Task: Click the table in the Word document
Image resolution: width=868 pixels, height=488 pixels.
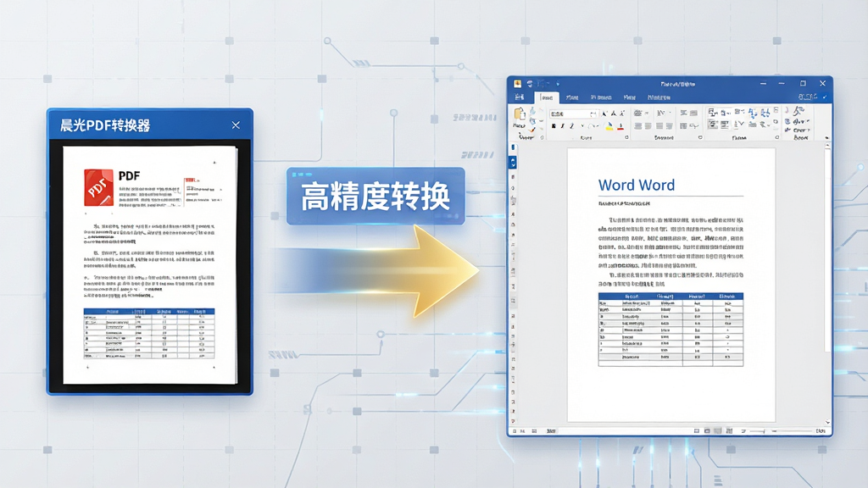Action: click(x=671, y=330)
